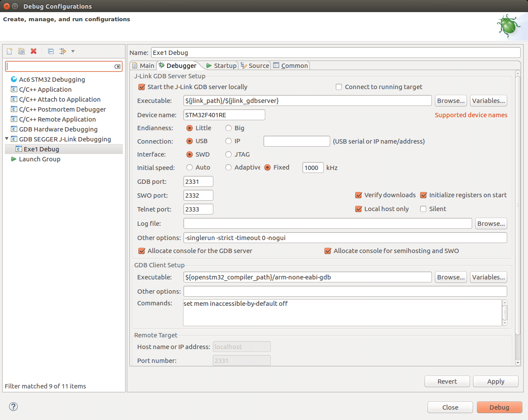The height and width of the screenshot is (420, 528).
Task: Click the filter launch configurations icon
Action: point(63,51)
